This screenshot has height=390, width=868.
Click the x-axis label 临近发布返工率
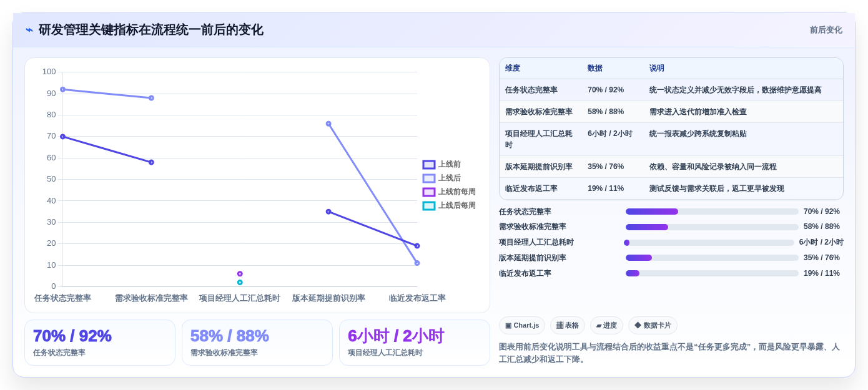417,298
